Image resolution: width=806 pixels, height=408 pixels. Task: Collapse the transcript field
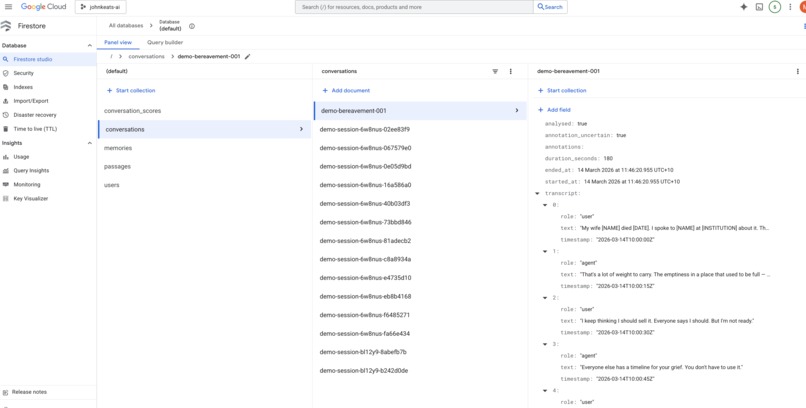(x=537, y=194)
